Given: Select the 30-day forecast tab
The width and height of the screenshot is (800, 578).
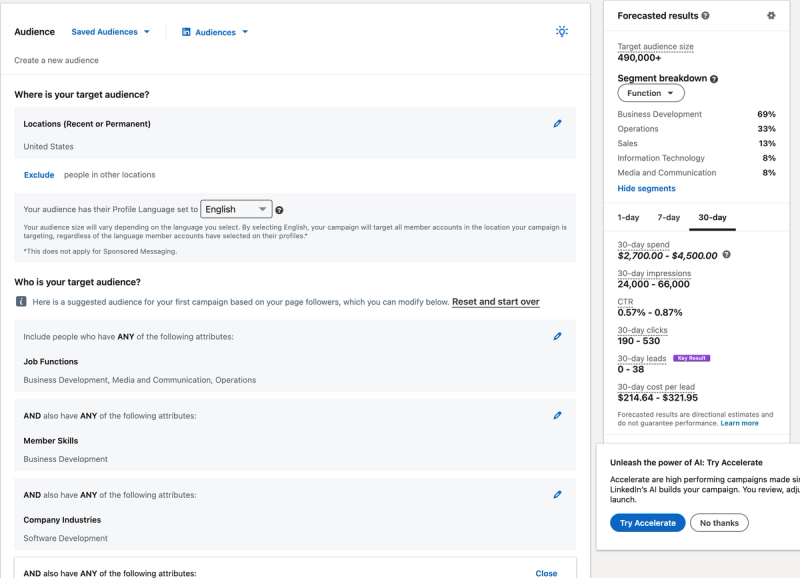Looking at the screenshot, I should [x=712, y=217].
